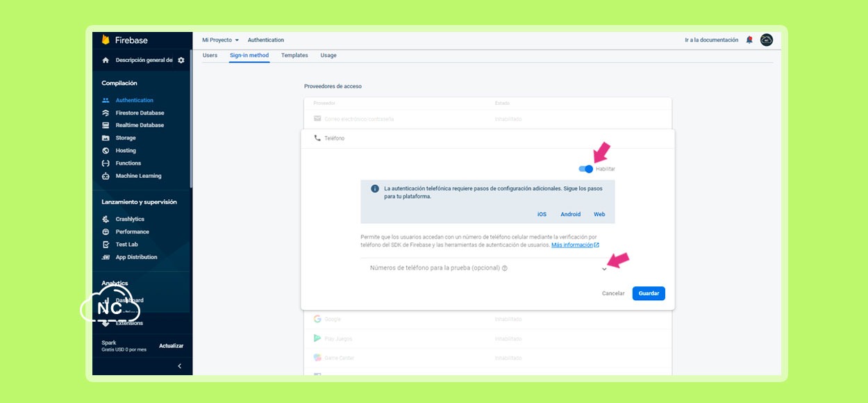The width and height of the screenshot is (868, 403).
Task: Open Hosting from the sidebar
Action: [x=126, y=151]
